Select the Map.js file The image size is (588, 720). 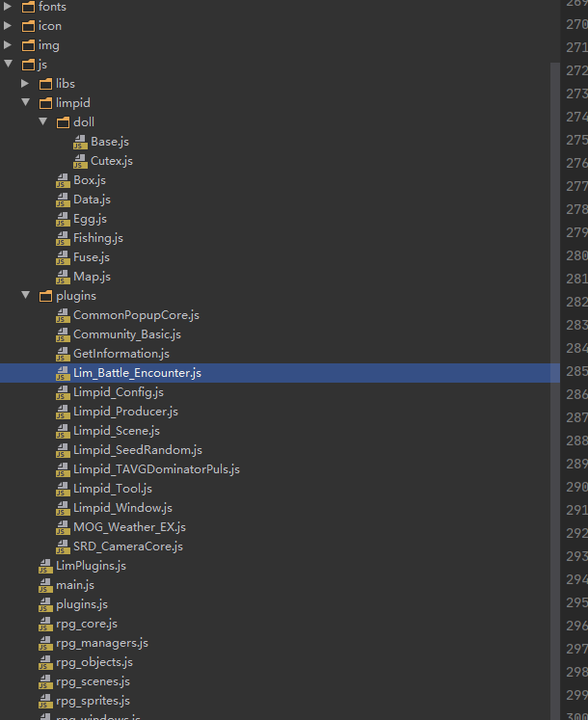(92, 277)
